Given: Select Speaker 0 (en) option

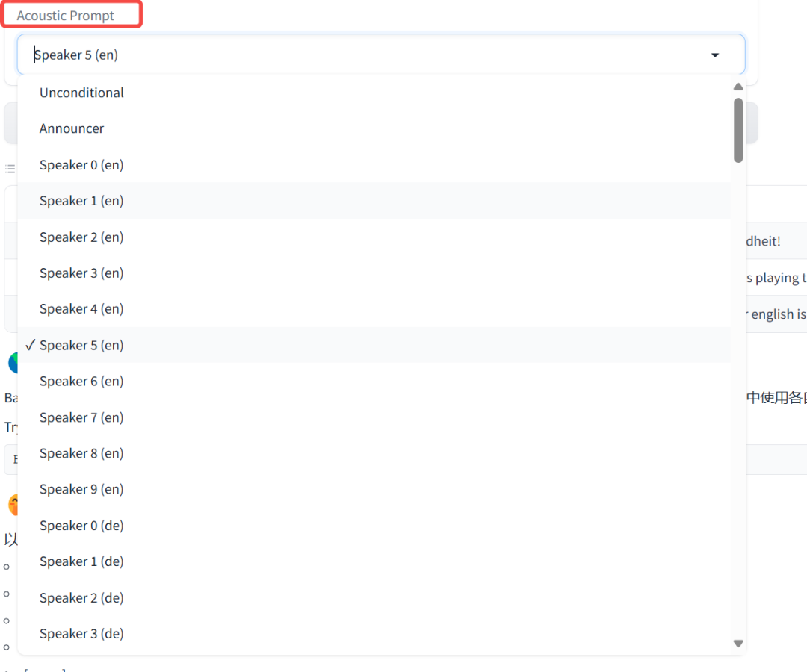Looking at the screenshot, I should point(81,165).
